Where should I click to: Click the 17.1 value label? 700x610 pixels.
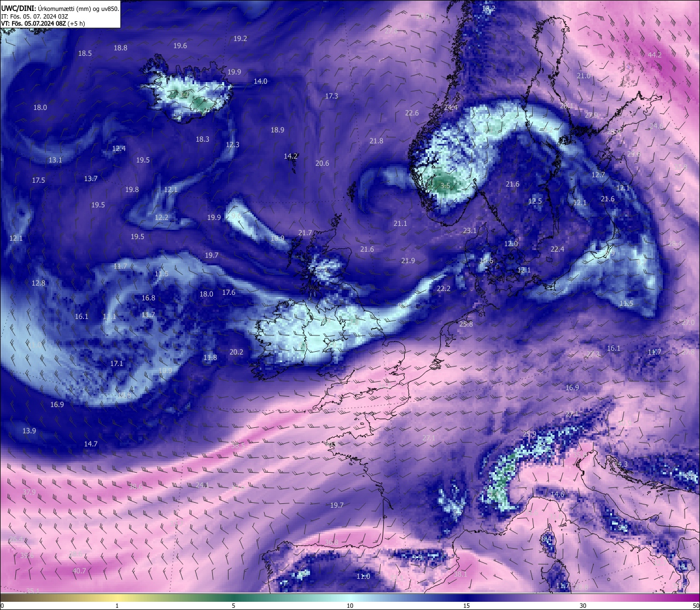click(x=116, y=364)
